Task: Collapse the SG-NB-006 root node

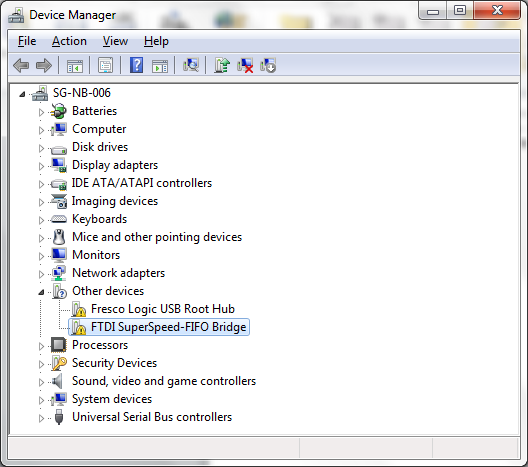Action: tap(22, 94)
